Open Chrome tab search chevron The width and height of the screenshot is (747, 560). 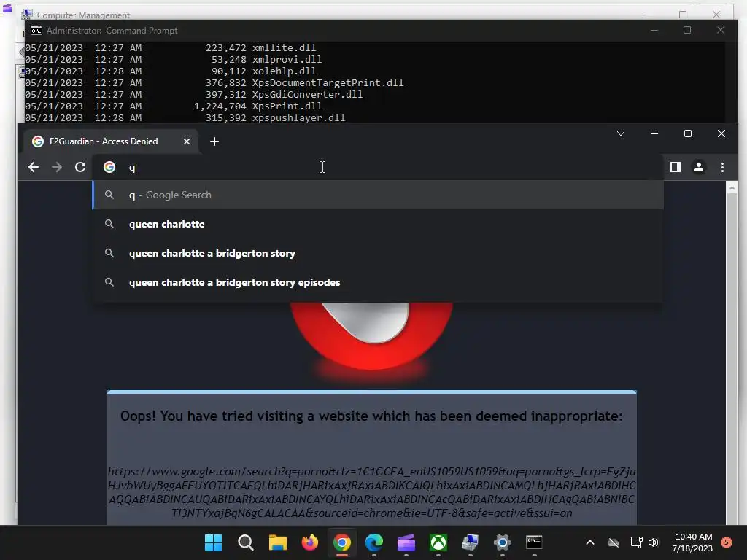620,133
